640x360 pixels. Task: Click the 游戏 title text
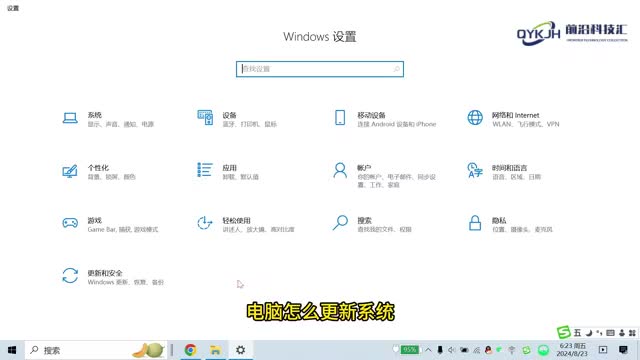tap(94, 220)
